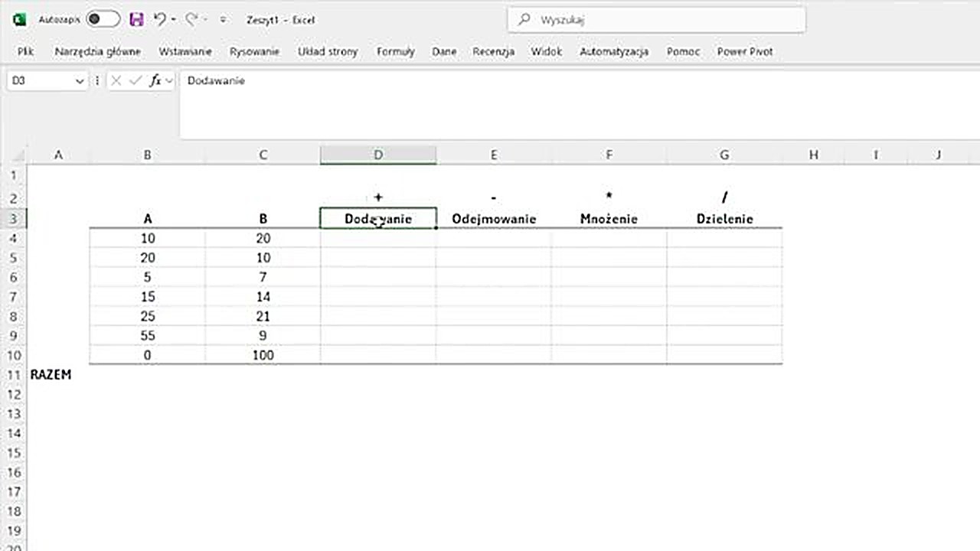Click the Redo arrow icon
Screen dimensions: 980x551
191,20
